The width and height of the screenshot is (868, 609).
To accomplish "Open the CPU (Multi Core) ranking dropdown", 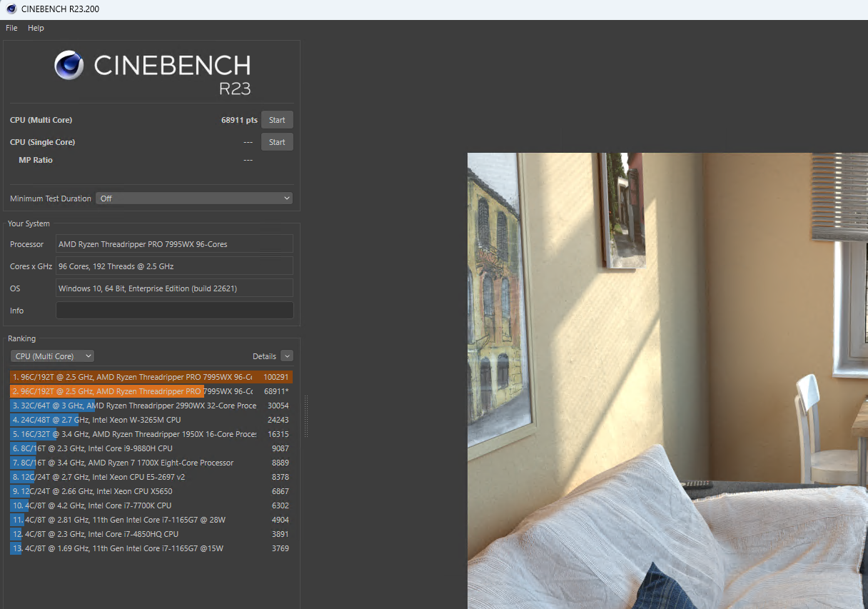I will pyautogui.click(x=52, y=356).
